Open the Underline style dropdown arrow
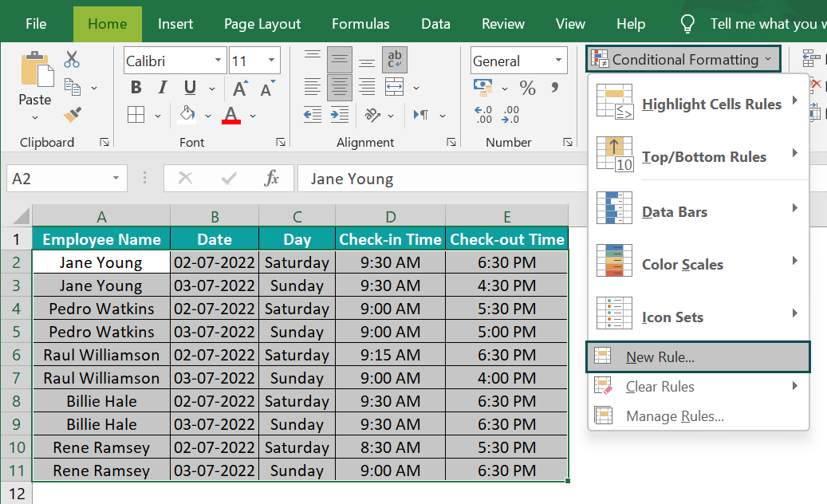The height and width of the screenshot is (504, 827). point(212,88)
